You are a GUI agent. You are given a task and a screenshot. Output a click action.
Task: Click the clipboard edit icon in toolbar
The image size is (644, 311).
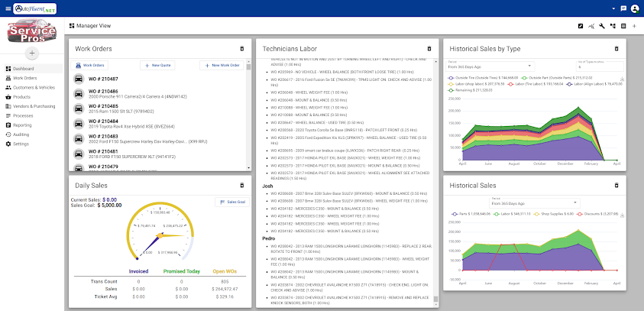click(x=581, y=26)
